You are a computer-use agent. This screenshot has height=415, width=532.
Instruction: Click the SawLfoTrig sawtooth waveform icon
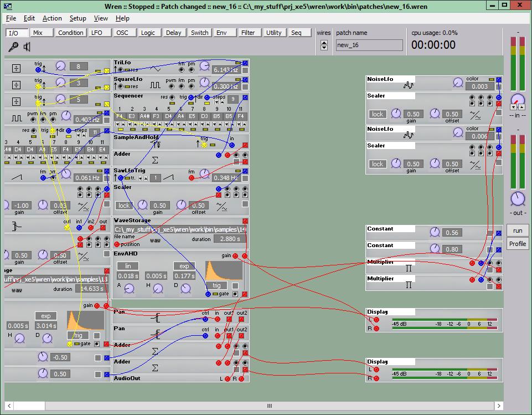tap(168, 177)
